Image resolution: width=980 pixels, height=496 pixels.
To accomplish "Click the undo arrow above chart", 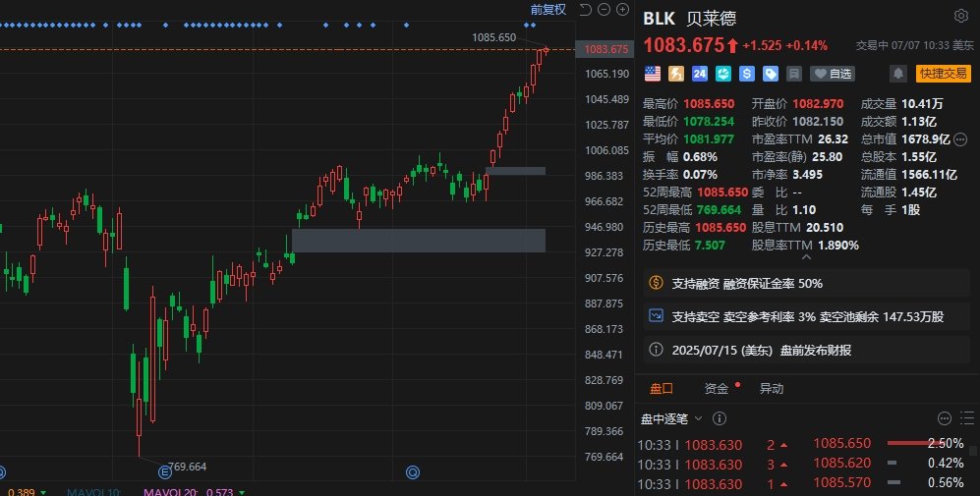I will point(585,10).
